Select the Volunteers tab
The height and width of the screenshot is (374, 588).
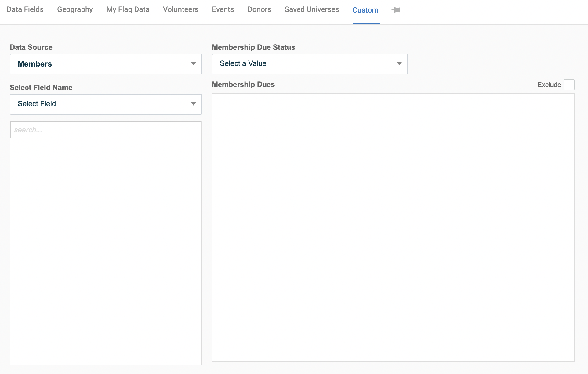point(181,9)
